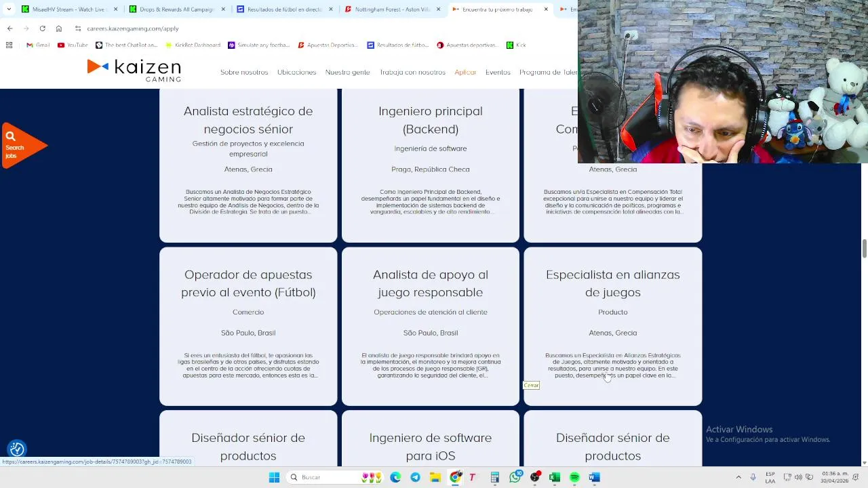Launch Microsoft Edge from the taskbar
The width and height of the screenshot is (868, 488).
(x=395, y=477)
